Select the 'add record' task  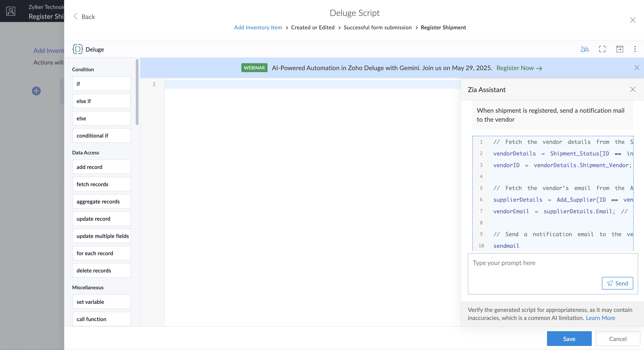click(x=102, y=167)
